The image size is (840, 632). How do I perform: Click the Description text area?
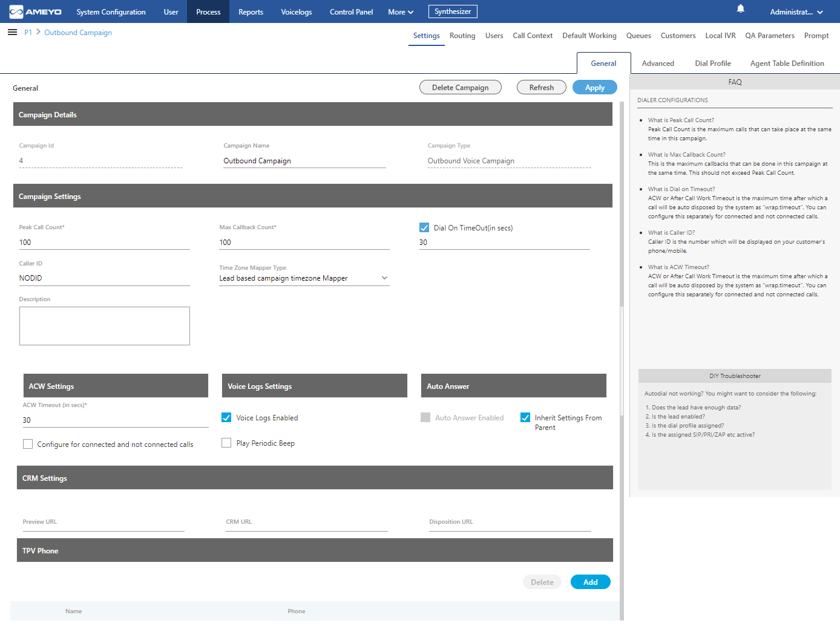pyautogui.click(x=104, y=326)
